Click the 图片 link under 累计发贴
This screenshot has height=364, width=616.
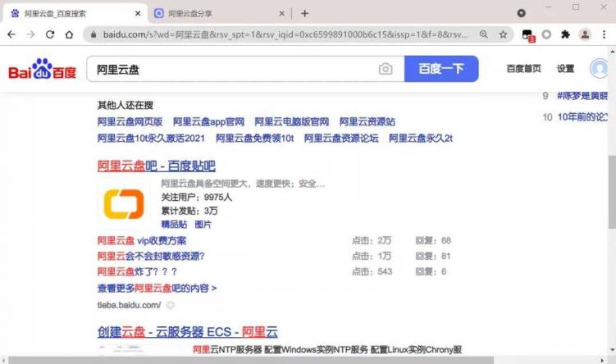click(x=203, y=224)
